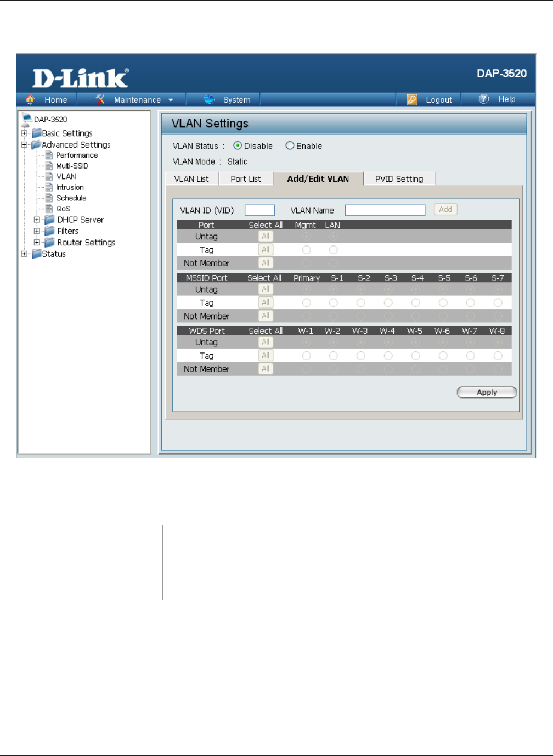
Task: Click the Help question mark icon
Action: [x=483, y=99]
